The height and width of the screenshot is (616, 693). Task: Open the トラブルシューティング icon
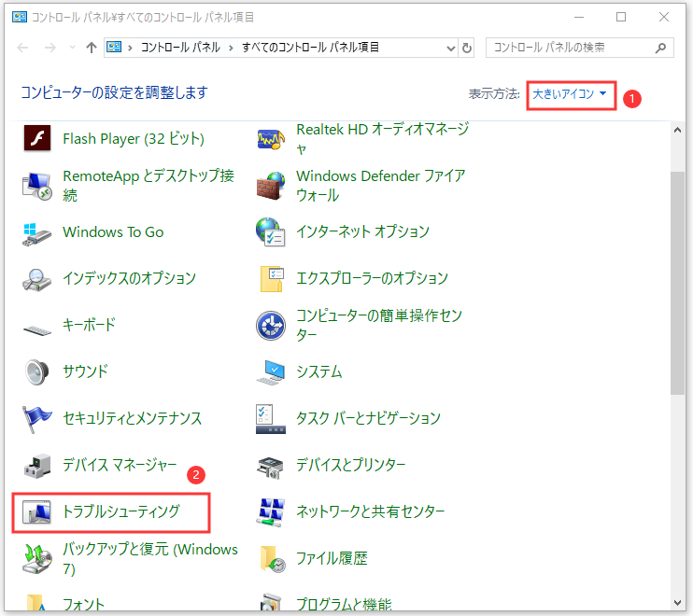click(35, 511)
